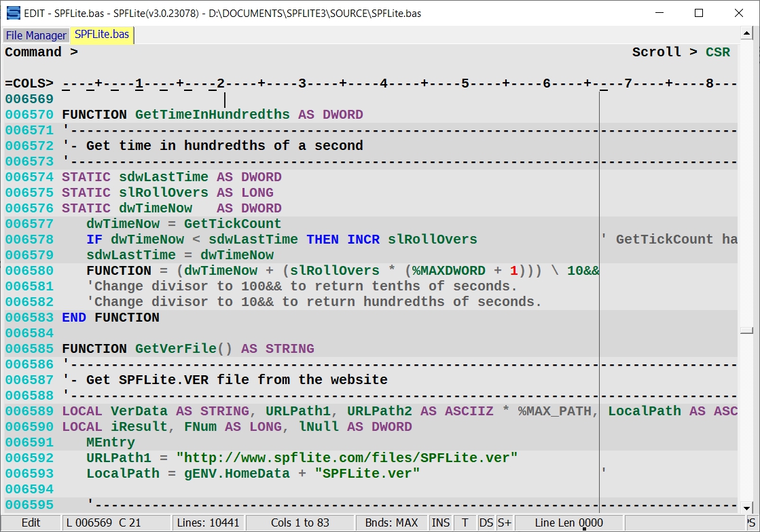Click the Lines: 10441 status box
Image resolution: width=760 pixels, height=532 pixels.
pos(207,522)
